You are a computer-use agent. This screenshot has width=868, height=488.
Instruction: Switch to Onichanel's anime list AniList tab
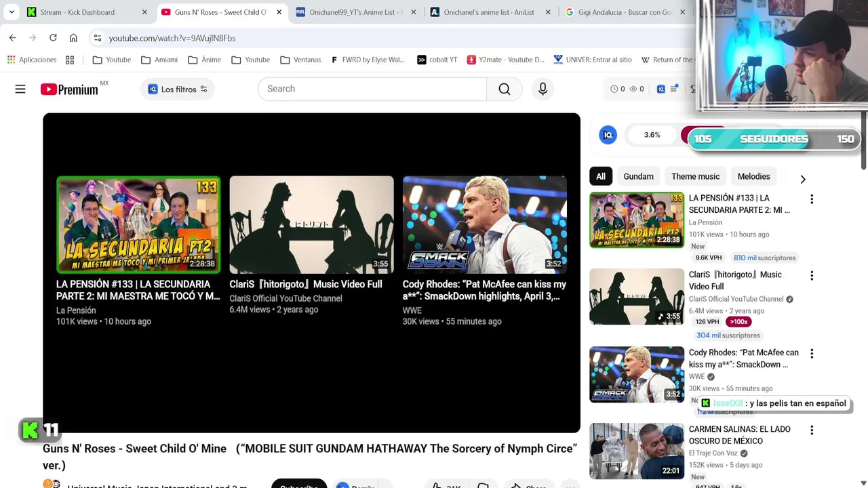[489, 12]
